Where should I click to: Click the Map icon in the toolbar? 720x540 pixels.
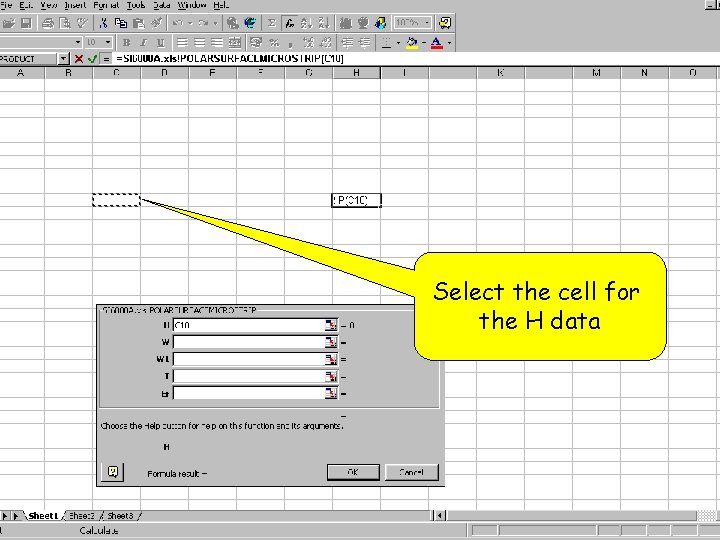point(363,23)
